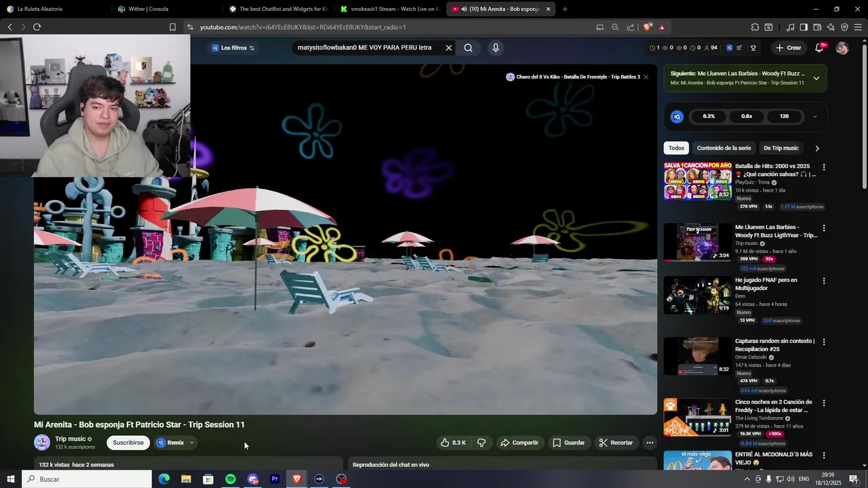The width and height of the screenshot is (868, 488).
Task: Toggle the browser sidebar panel icon
Action: [x=804, y=27]
